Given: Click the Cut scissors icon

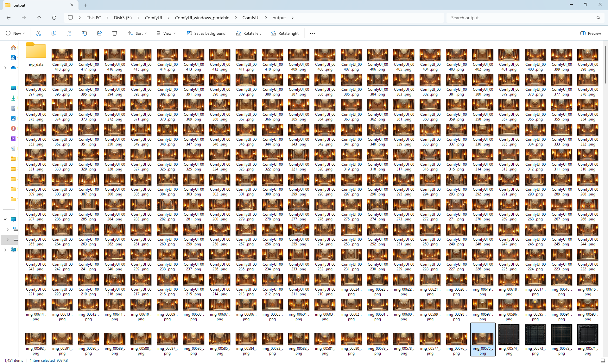Looking at the screenshot, I should point(39,33).
